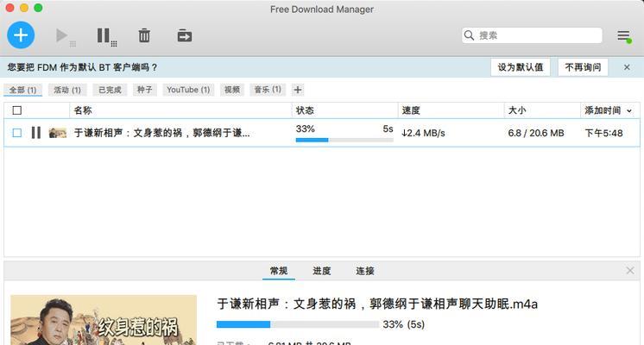Viewport: 644px width, 345px height.
Task: Click the blue add download button
Action: (21, 35)
